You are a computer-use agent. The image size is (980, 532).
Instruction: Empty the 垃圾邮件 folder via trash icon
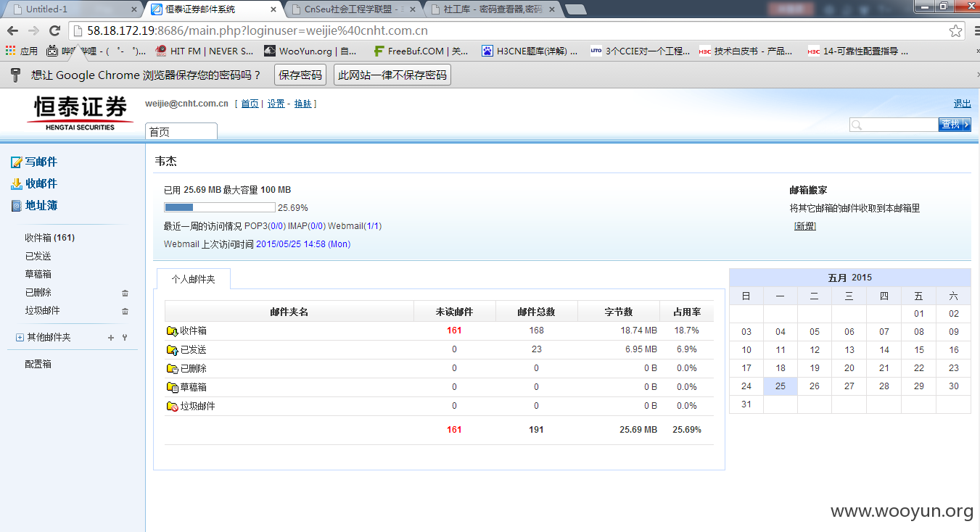tap(125, 311)
